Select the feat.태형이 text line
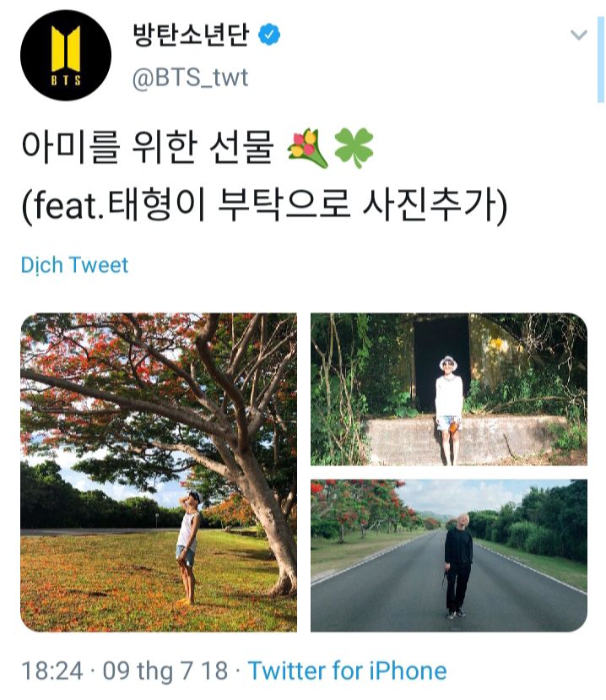606x700 pixels. click(265, 205)
